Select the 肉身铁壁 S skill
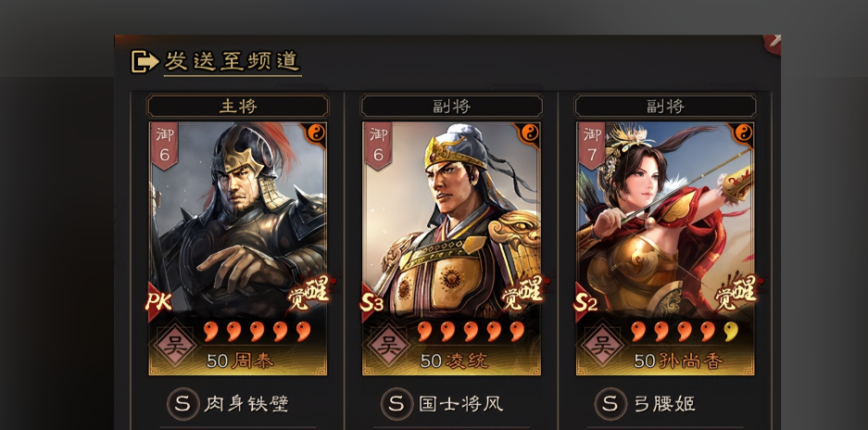Image resolution: width=868 pixels, height=430 pixels. pyautogui.click(x=228, y=403)
